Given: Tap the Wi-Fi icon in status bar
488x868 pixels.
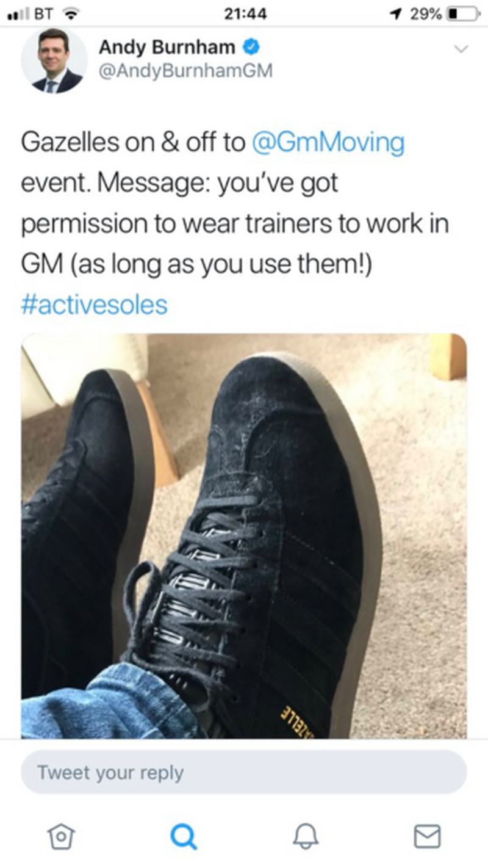Looking at the screenshot, I should [74, 13].
